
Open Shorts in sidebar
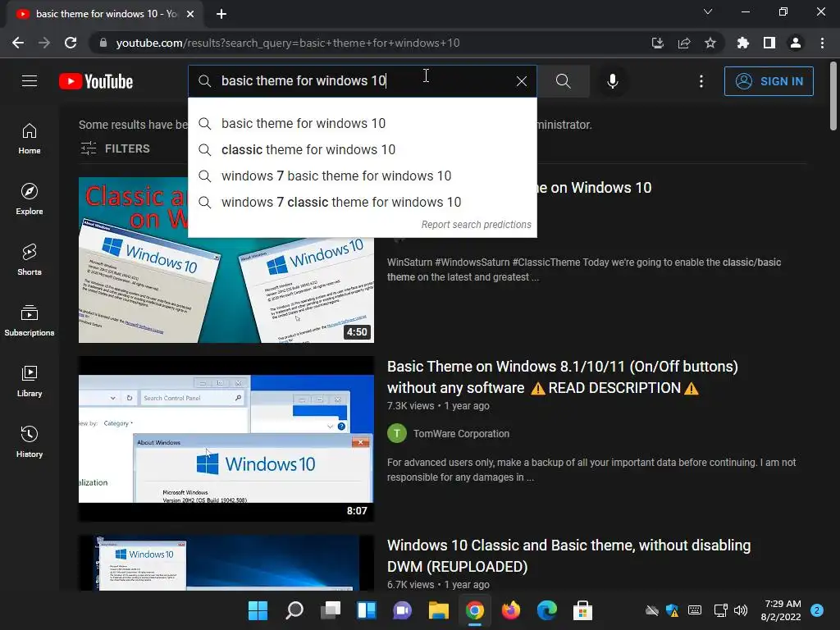pos(30,260)
